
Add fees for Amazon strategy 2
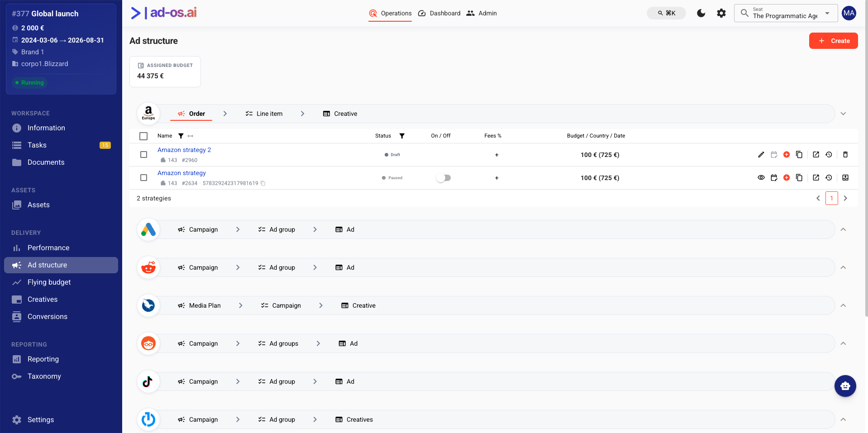coord(496,155)
